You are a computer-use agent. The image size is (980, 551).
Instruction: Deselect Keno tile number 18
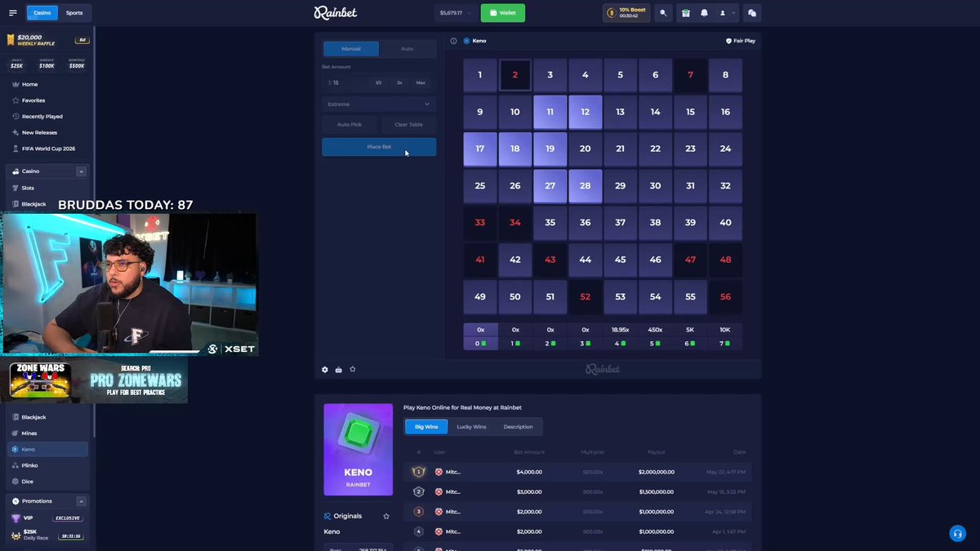point(515,149)
